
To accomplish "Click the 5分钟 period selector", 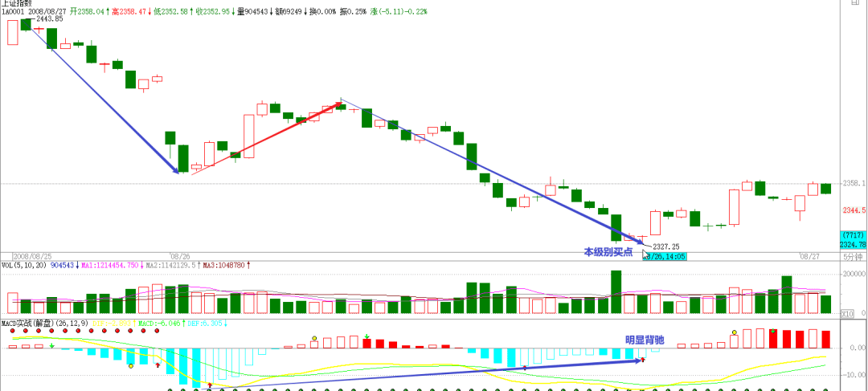I will click(854, 256).
